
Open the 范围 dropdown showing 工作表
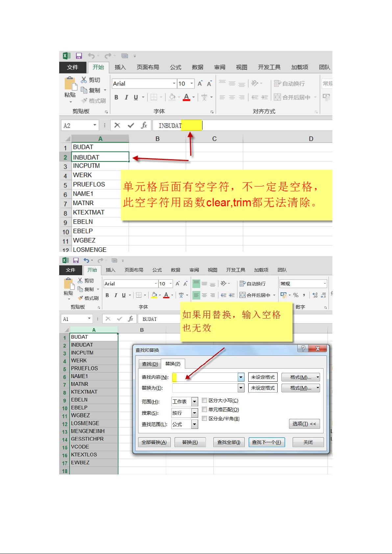pyautogui.click(x=195, y=401)
